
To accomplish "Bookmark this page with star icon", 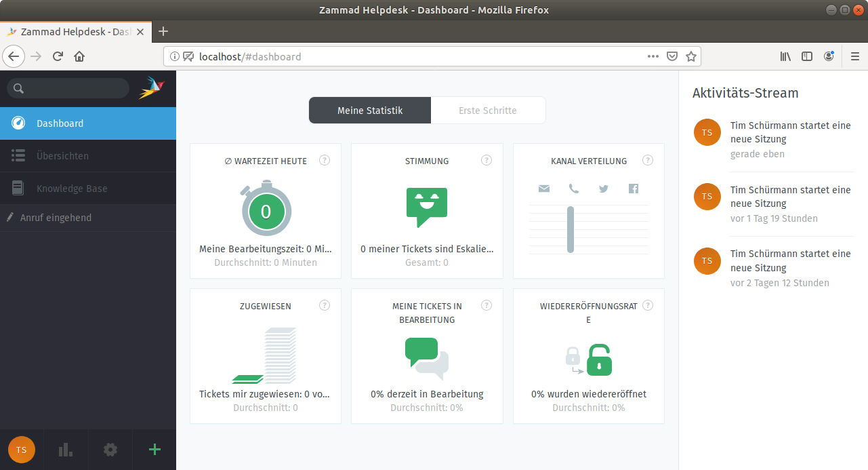I will point(691,56).
